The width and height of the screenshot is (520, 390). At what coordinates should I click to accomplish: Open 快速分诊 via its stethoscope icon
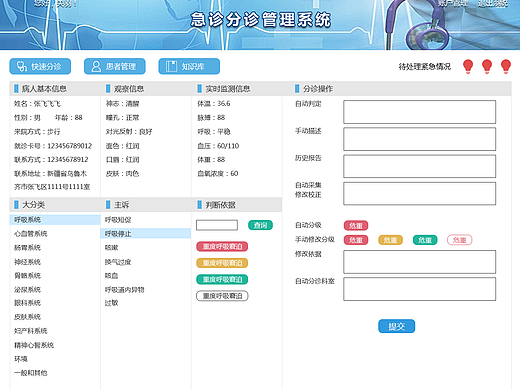pyautogui.click(x=22, y=66)
